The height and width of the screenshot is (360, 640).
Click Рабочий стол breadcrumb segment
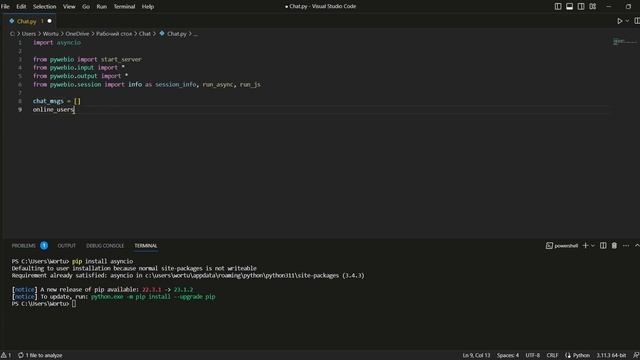pos(114,34)
